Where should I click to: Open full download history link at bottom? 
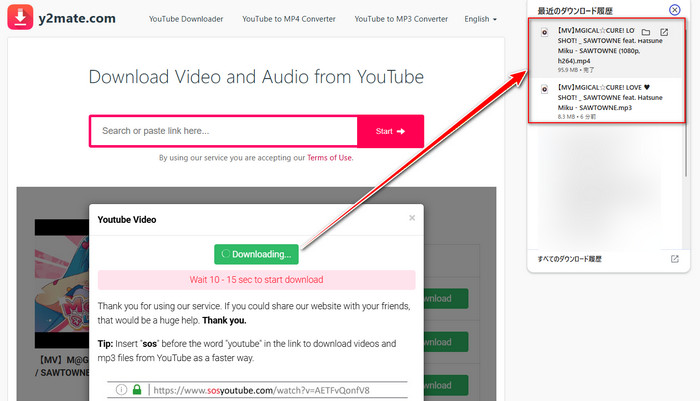pos(570,259)
